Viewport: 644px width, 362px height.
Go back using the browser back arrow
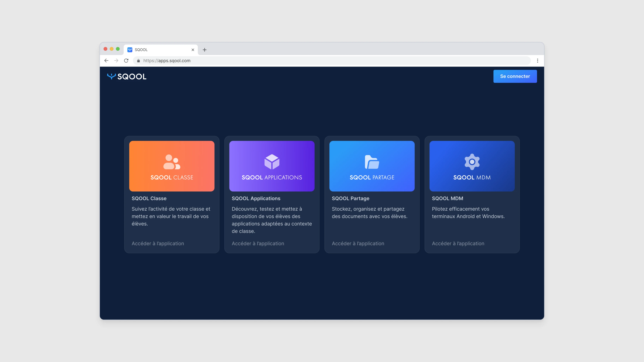[106, 61]
